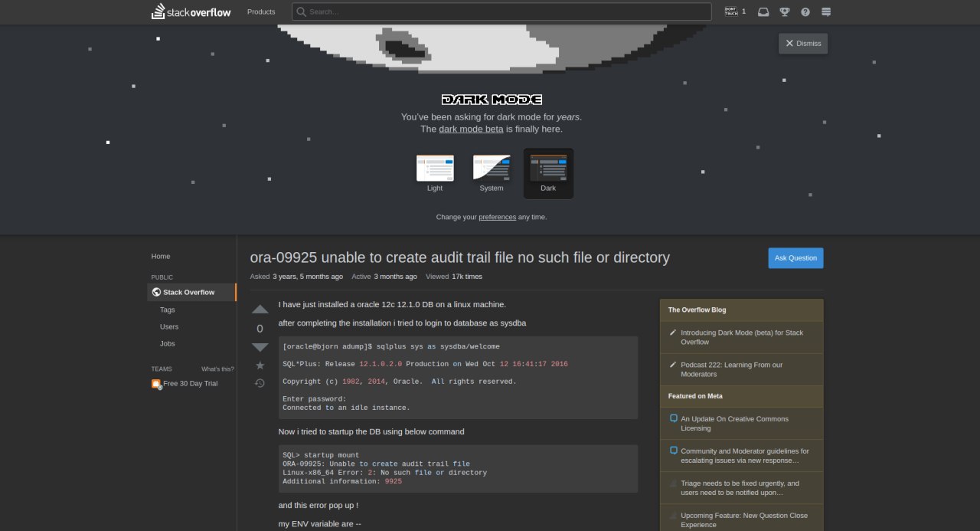
Task: Open Upcoming Feature: New Question Close Experience
Action: (744, 520)
